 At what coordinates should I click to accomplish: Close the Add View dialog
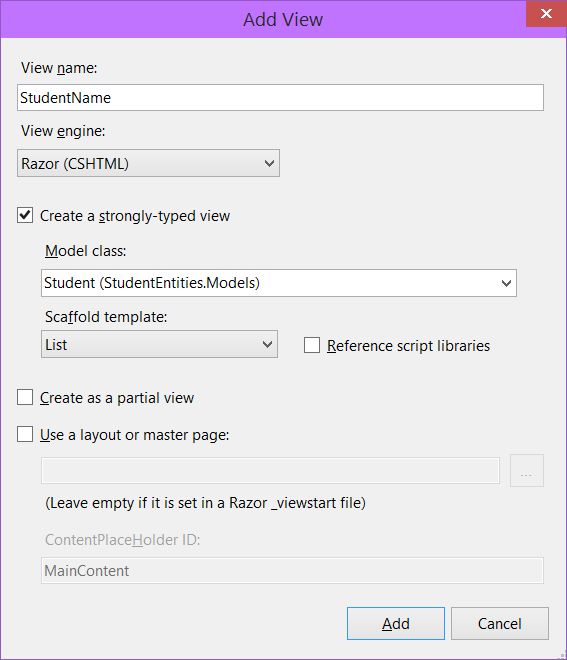pyautogui.click(x=546, y=13)
